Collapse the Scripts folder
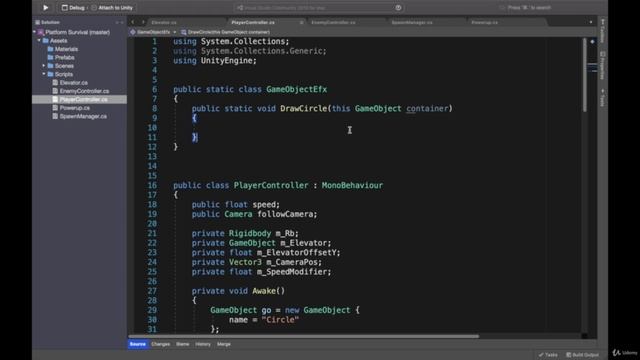640x360 pixels. pyautogui.click(x=44, y=74)
